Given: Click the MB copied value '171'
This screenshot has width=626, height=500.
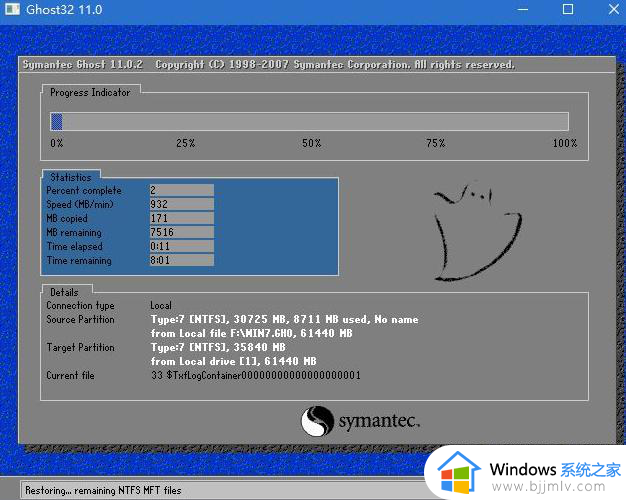Looking at the screenshot, I should click(182, 218).
